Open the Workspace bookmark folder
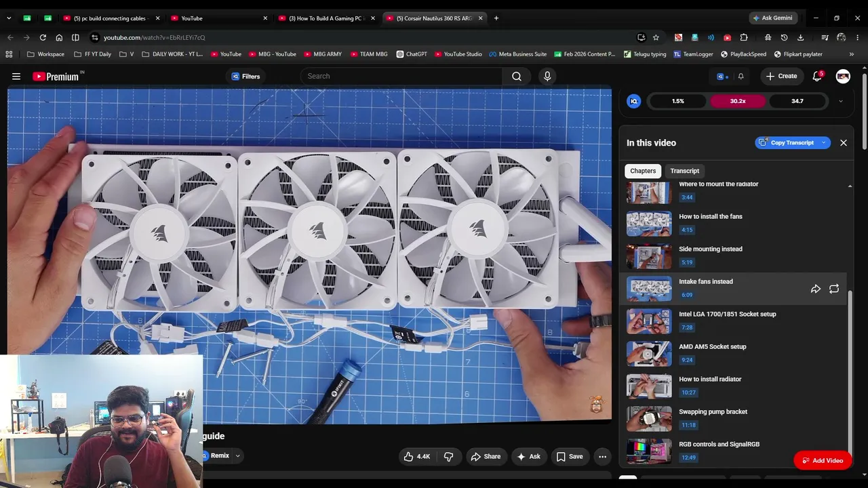This screenshot has height=488, width=868. 45,54
